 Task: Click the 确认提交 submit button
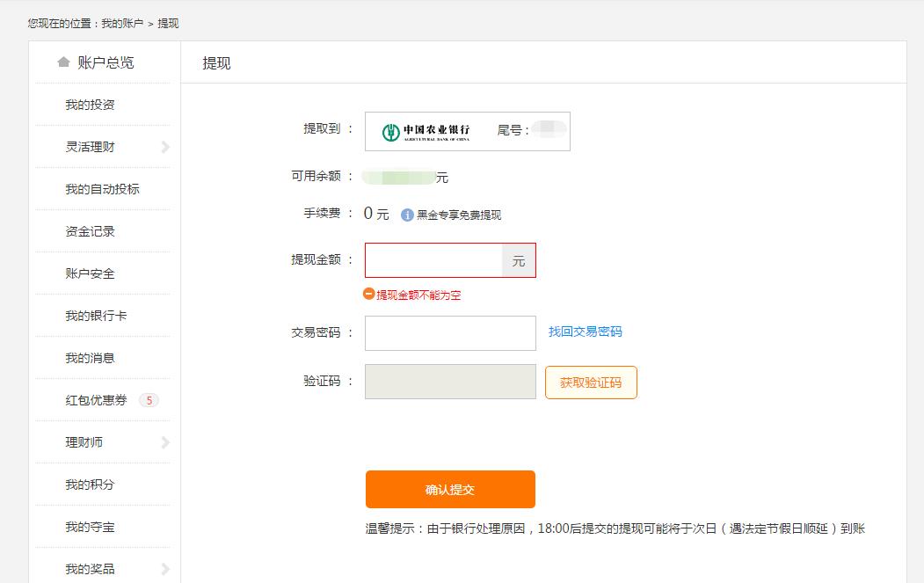[x=451, y=489]
